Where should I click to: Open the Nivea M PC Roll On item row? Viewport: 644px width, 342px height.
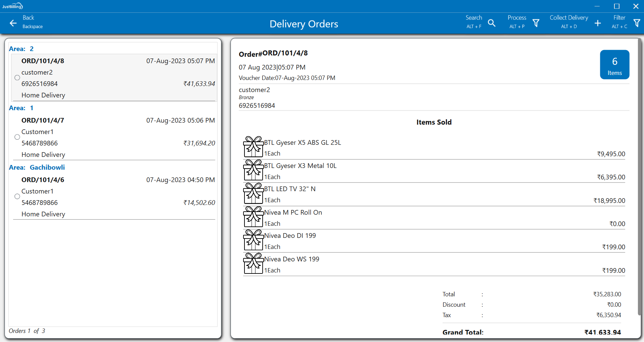434,218
